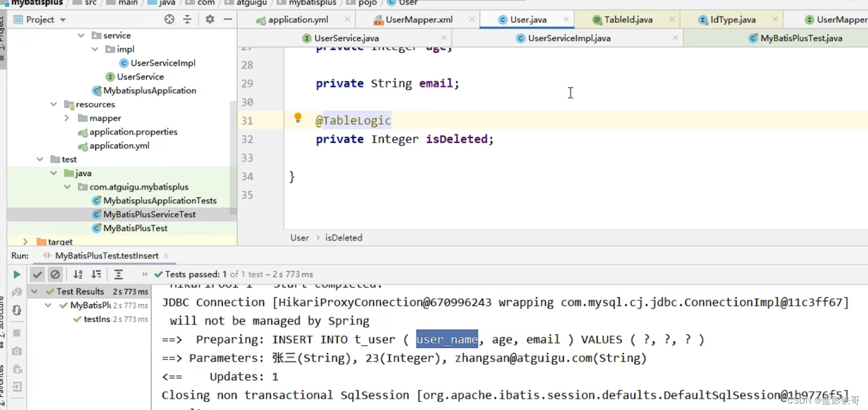Click highlighted user_name in console

click(x=447, y=339)
